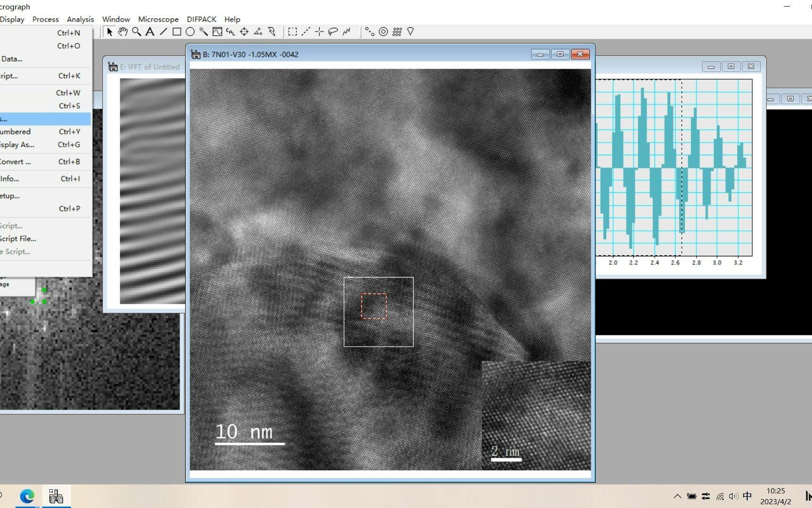
Task: Select the text annotation tool
Action: 150,32
